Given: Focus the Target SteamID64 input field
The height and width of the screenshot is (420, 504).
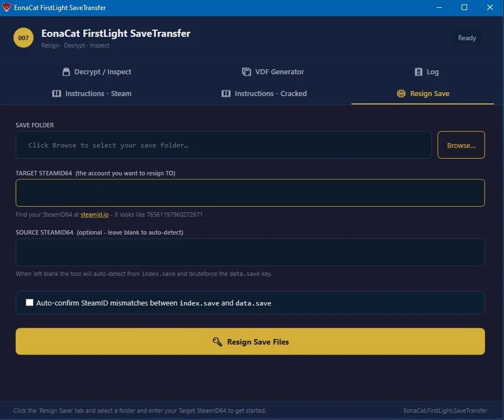Looking at the screenshot, I should pyautogui.click(x=250, y=193).
